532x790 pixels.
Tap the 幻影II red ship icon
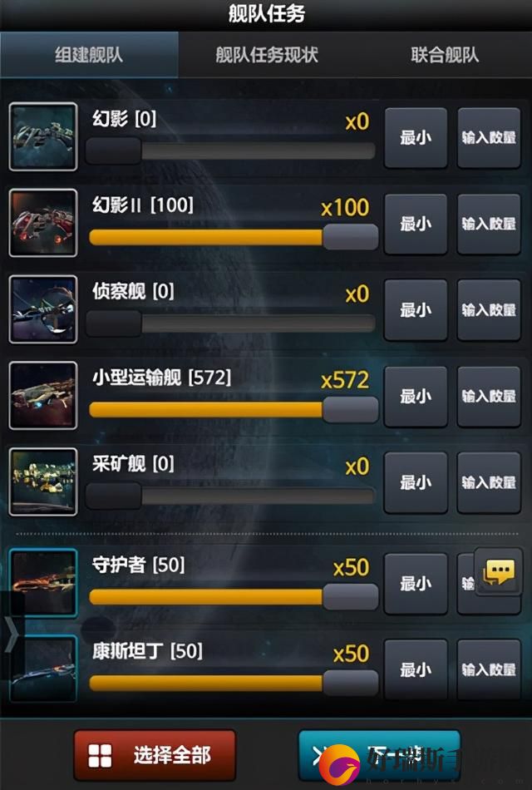(x=43, y=223)
